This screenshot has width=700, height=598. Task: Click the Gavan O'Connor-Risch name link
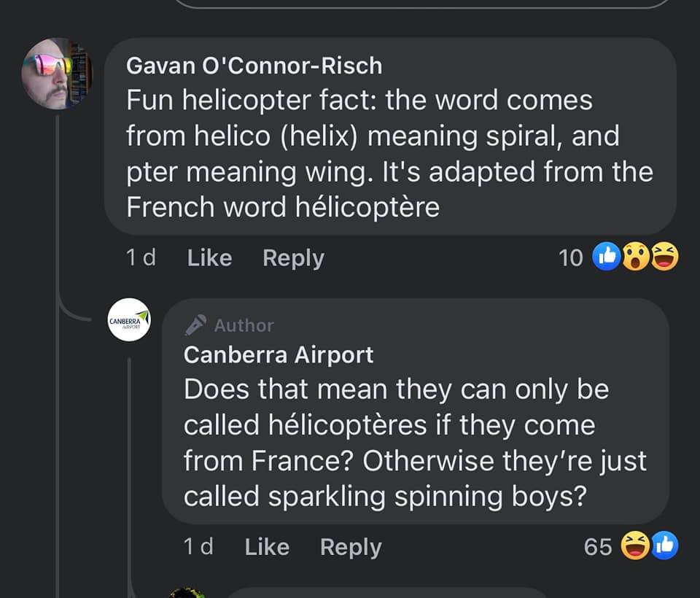point(254,66)
